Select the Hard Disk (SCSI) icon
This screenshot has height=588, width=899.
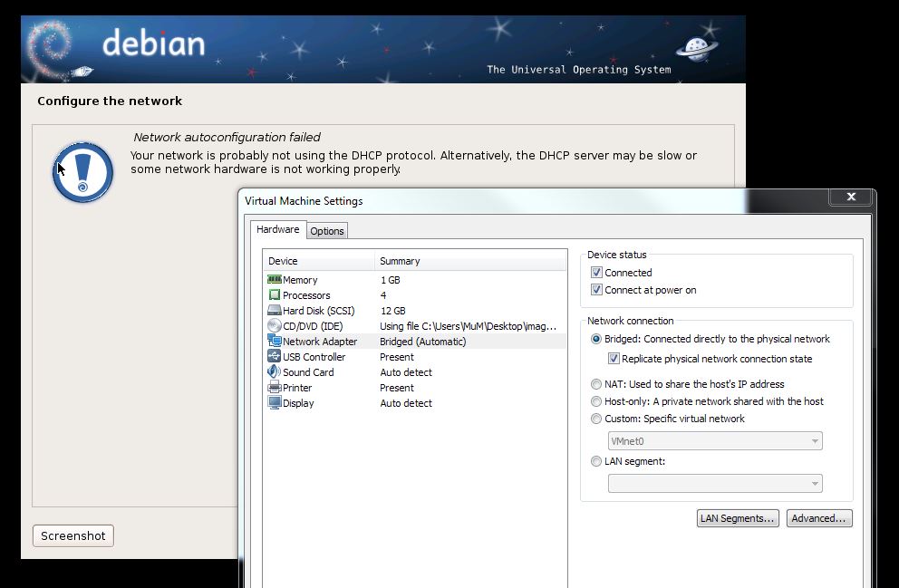274,311
